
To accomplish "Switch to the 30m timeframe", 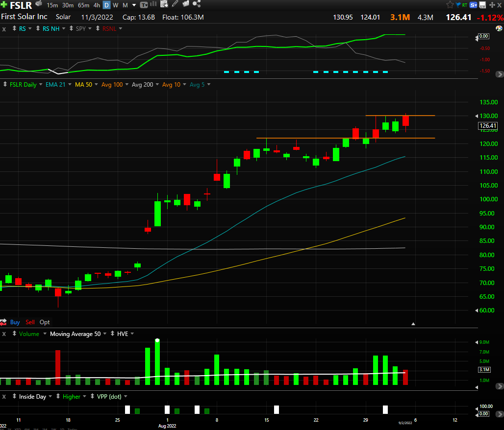I will pos(68,5).
